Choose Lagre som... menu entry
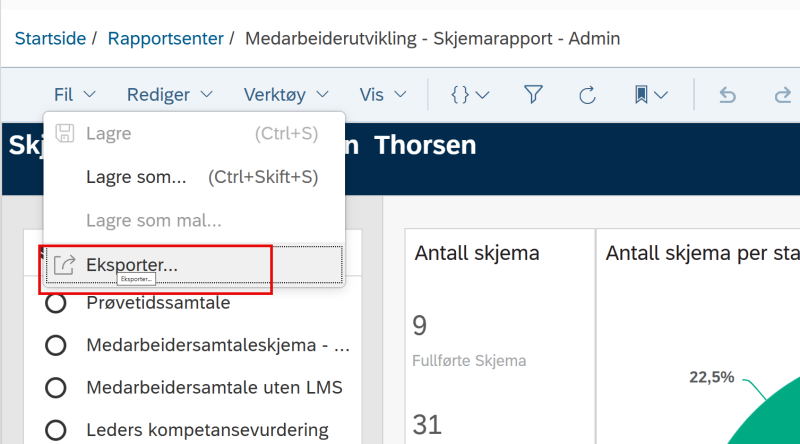The image size is (800, 444). [194, 177]
